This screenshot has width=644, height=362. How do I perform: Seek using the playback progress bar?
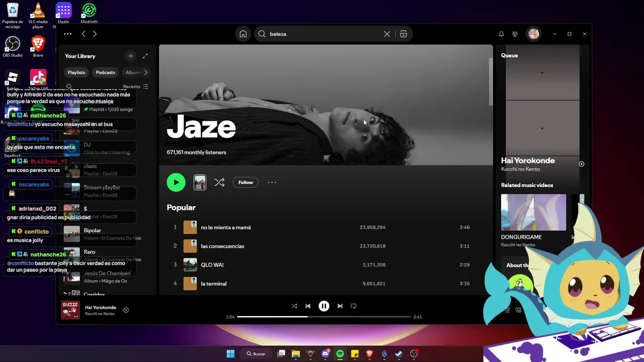click(x=324, y=317)
